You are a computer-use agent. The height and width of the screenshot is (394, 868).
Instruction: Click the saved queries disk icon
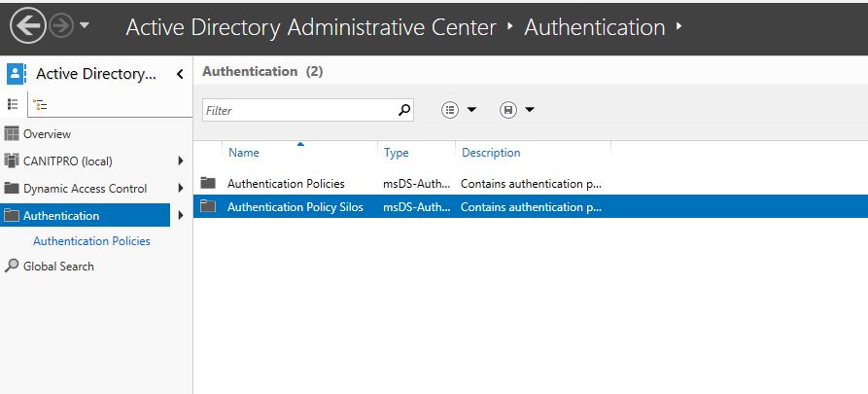click(508, 110)
